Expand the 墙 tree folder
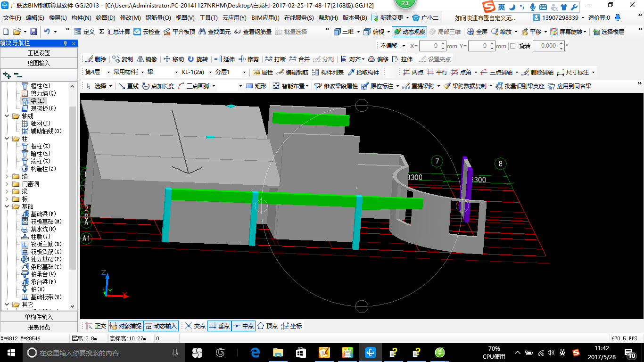 pyautogui.click(x=7, y=176)
